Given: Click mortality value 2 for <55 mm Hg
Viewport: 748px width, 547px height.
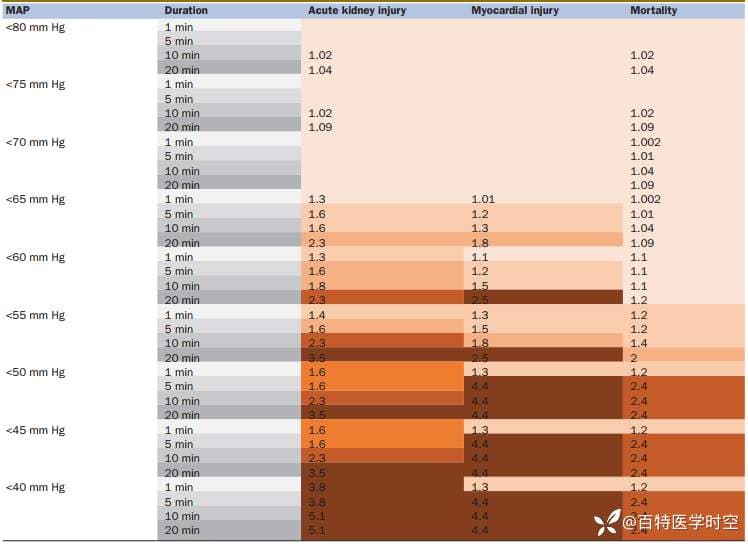Looking at the screenshot, I should tap(634, 358).
